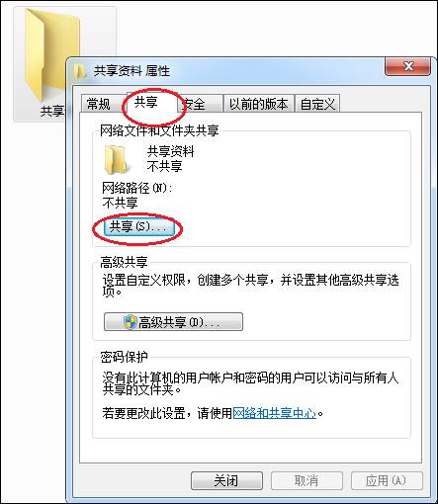Open the 网络和共享中心 link

pyautogui.click(x=275, y=413)
